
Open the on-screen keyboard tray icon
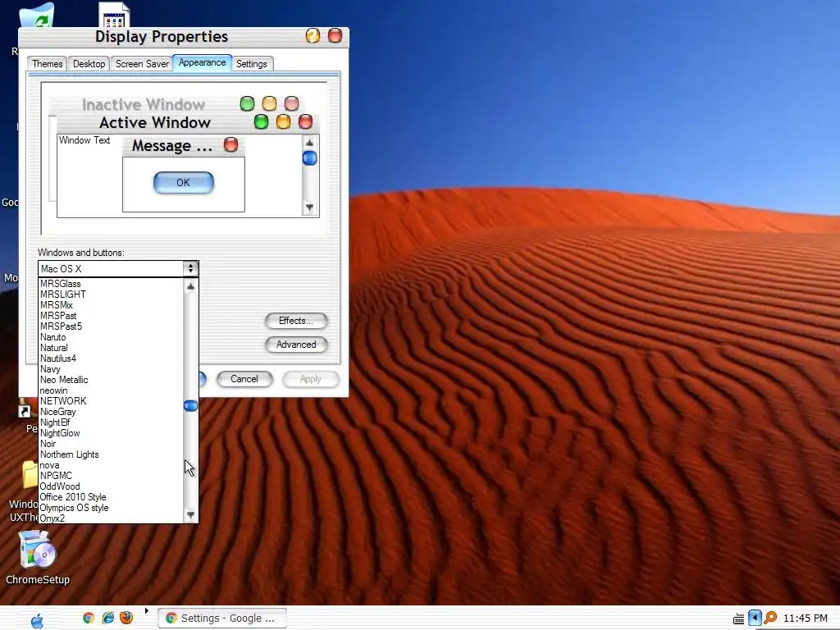(738, 619)
